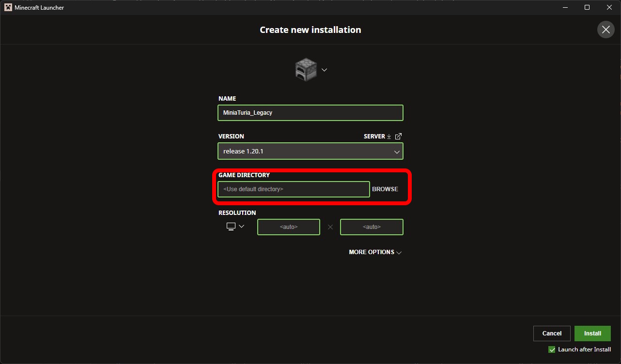The width and height of the screenshot is (621, 364).
Task: Open the Version dropdown showing release 1.20.1
Action: click(x=310, y=152)
